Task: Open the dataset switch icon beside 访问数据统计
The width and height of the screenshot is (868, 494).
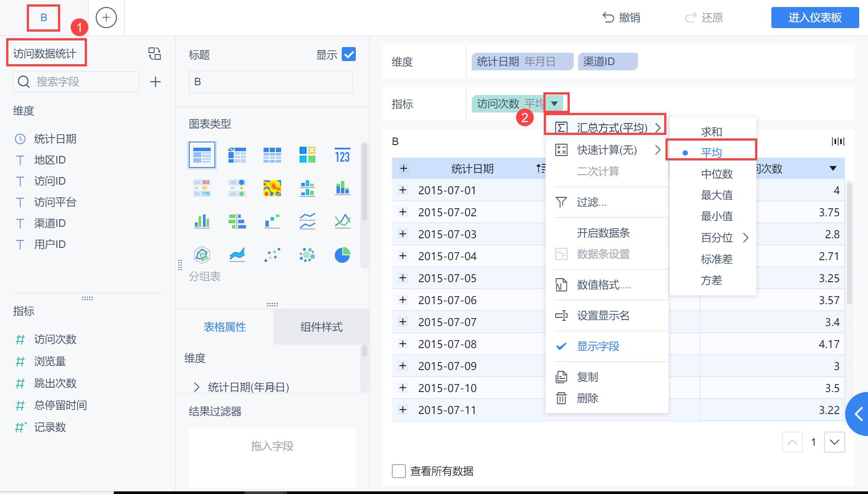Action: 155,54
